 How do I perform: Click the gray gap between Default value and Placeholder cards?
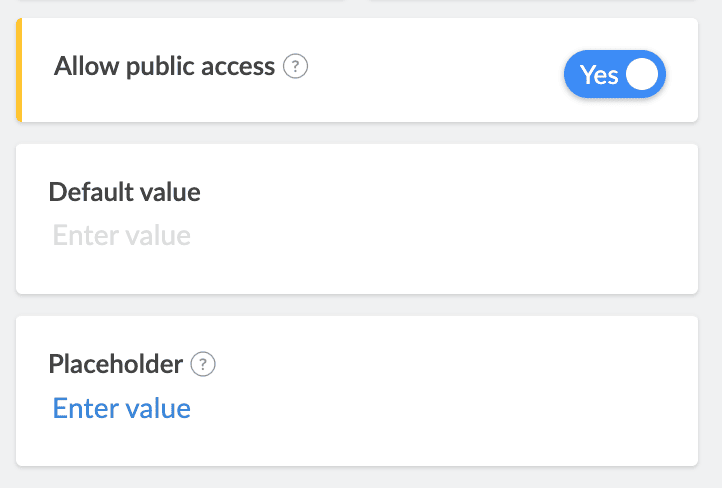[x=350, y=305]
